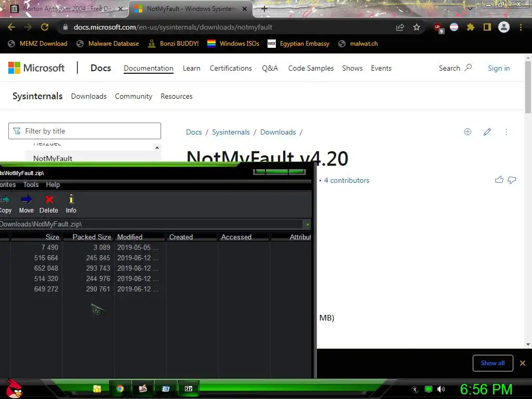
Task: Sort by the Modified column header
Action: (140, 237)
